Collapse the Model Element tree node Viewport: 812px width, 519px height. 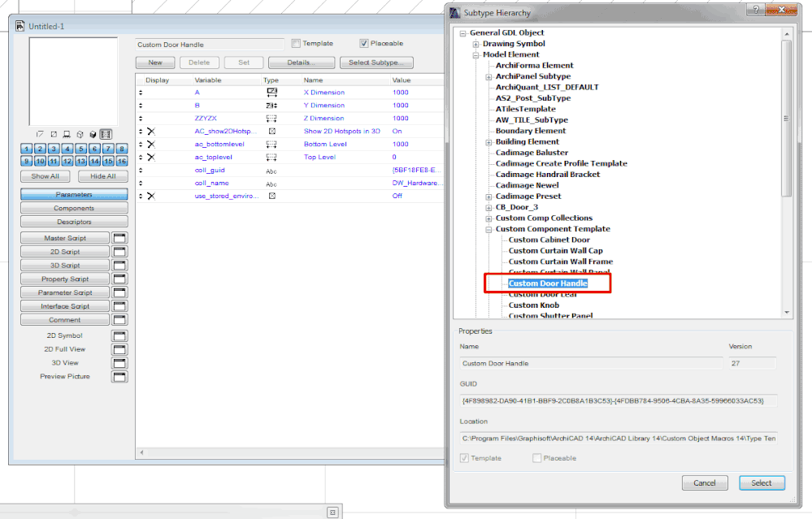pyautogui.click(x=475, y=55)
